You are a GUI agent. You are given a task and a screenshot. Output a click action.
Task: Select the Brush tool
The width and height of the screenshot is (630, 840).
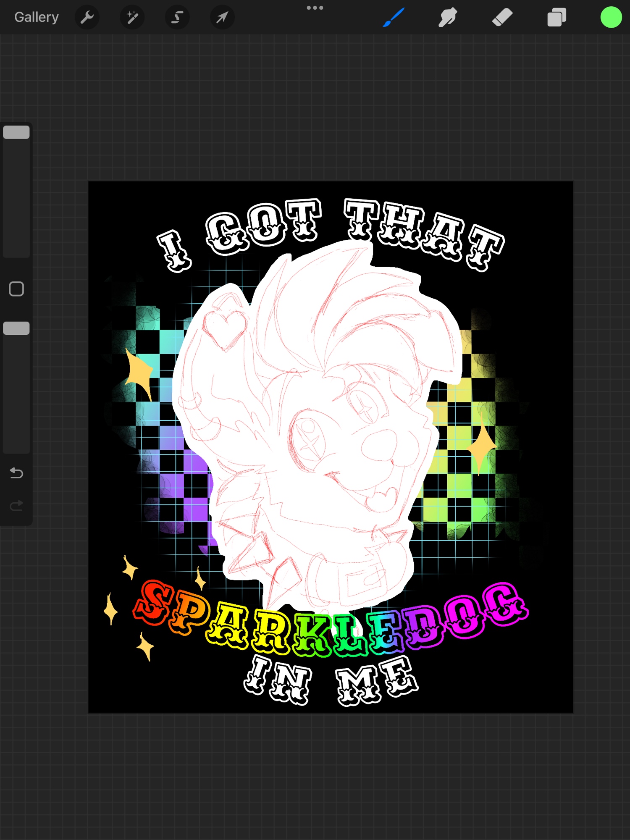click(x=394, y=17)
